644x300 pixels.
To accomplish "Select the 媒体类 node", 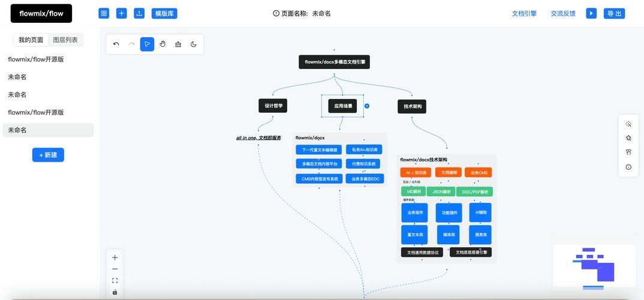I will pos(448,235).
